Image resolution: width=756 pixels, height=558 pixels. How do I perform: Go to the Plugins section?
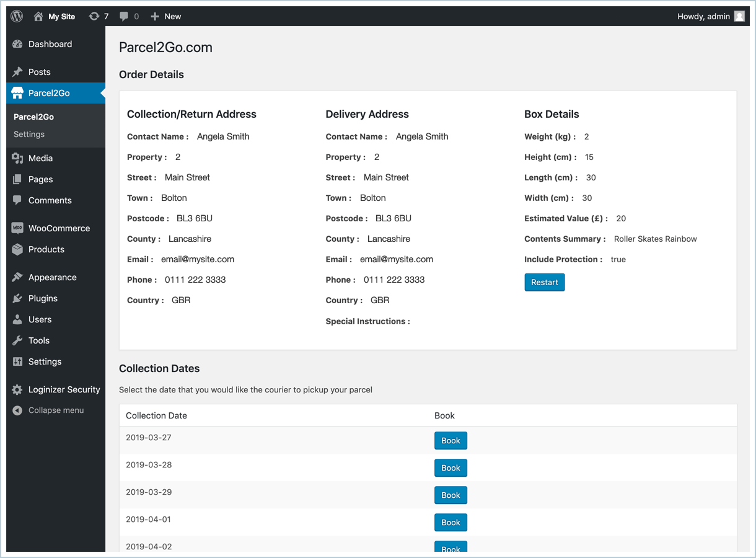(x=43, y=298)
